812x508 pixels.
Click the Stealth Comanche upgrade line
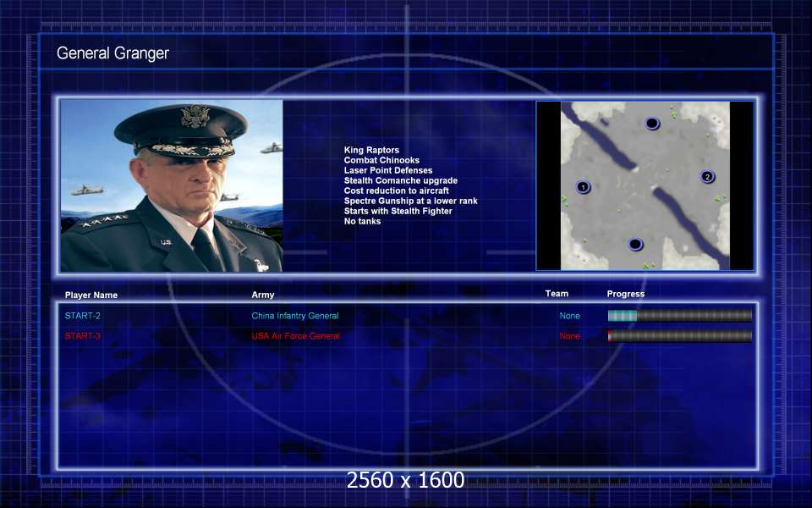[401, 180]
